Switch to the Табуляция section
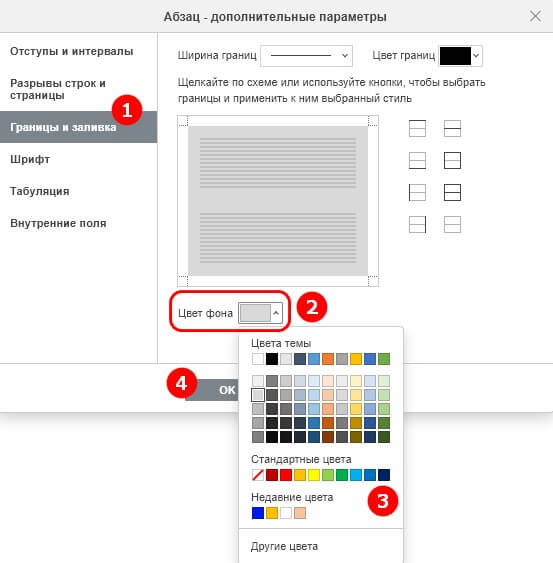553x563 pixels. 40,191
